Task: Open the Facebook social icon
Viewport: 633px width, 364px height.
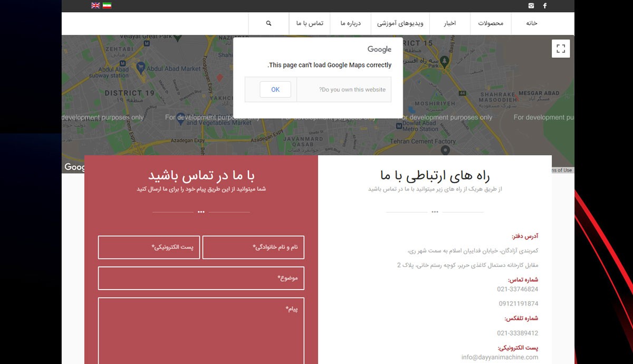Action: tap(545, 6)
